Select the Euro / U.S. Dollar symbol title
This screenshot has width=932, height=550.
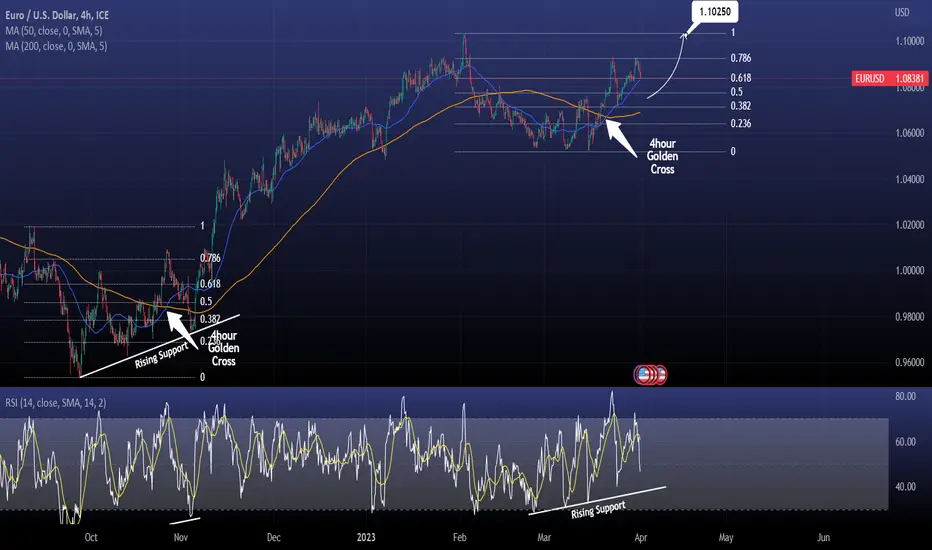tap(57, 15)
